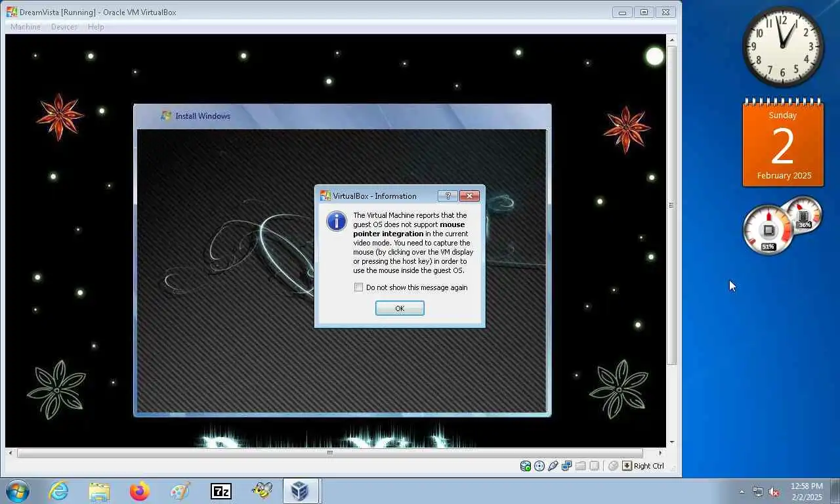840x504 pixels.
Task: Click the muted volume icon in tray
Action: coord(774,492)
